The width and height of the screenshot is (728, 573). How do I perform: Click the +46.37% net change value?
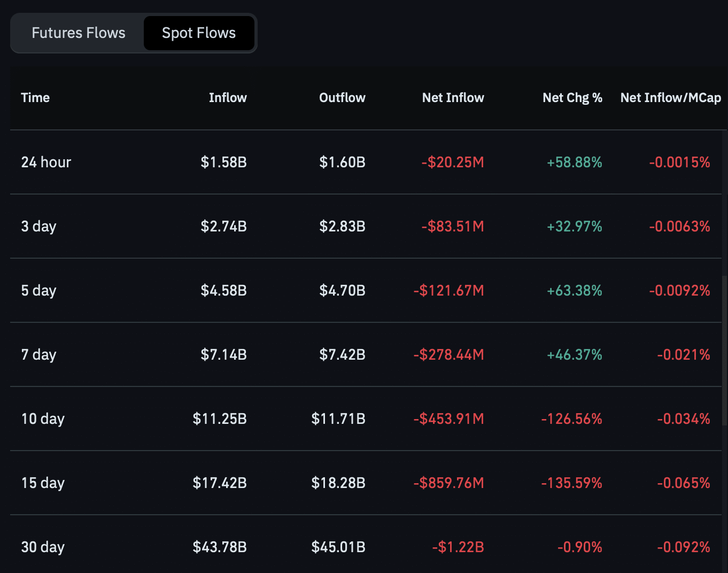[574, 354]
